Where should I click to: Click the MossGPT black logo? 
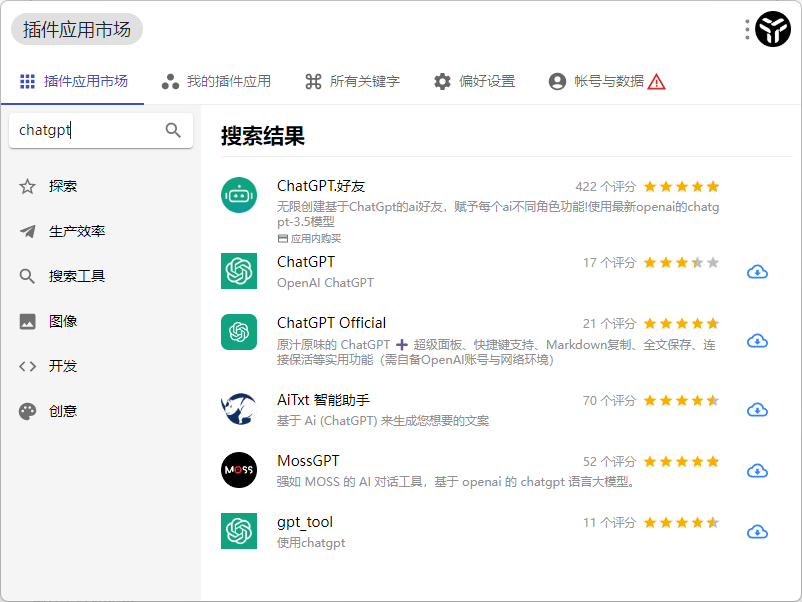point(239,470)
